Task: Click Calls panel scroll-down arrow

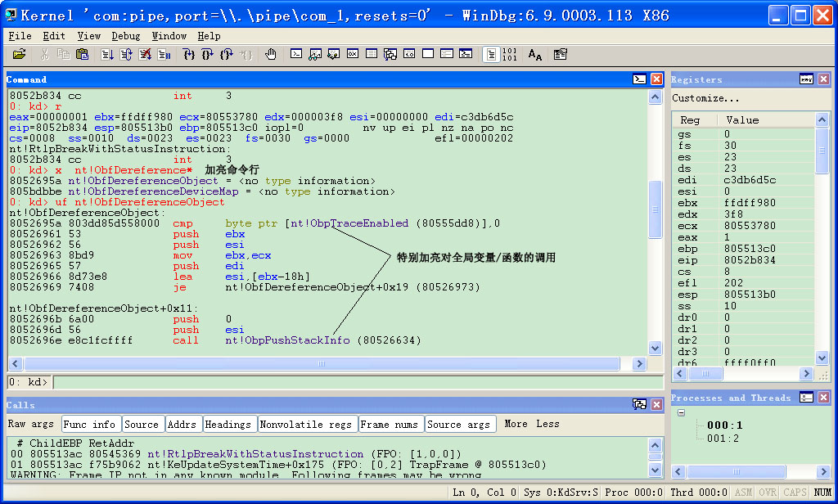Action: click(656, 470)
